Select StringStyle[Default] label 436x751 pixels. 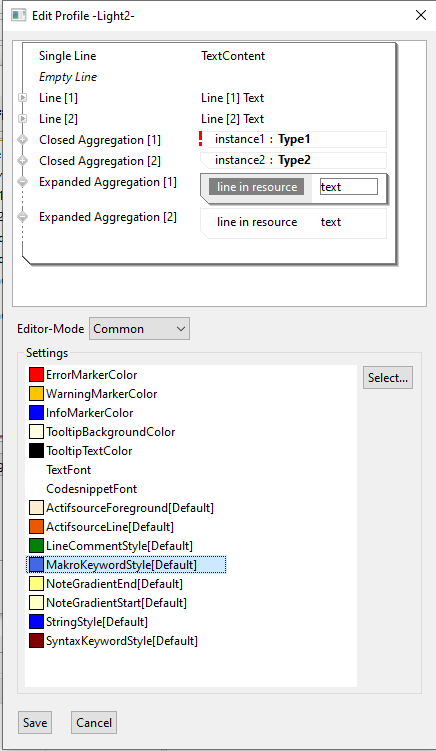pos(97,622)
